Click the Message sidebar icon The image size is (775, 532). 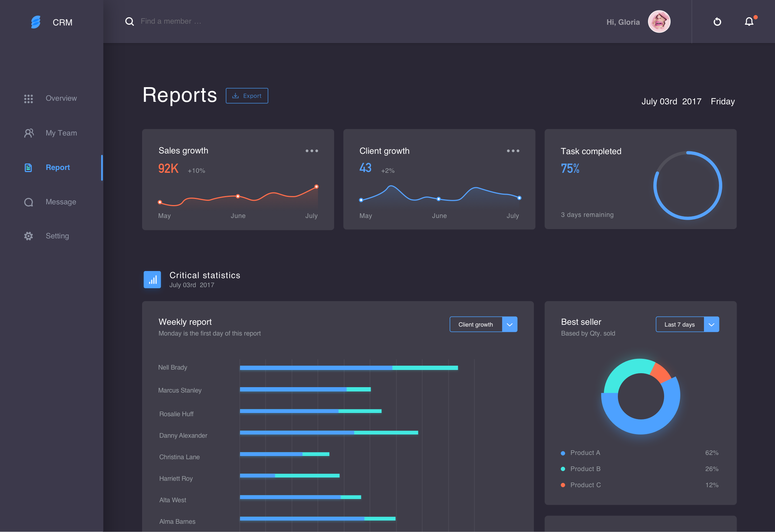[x=28, y=201]
